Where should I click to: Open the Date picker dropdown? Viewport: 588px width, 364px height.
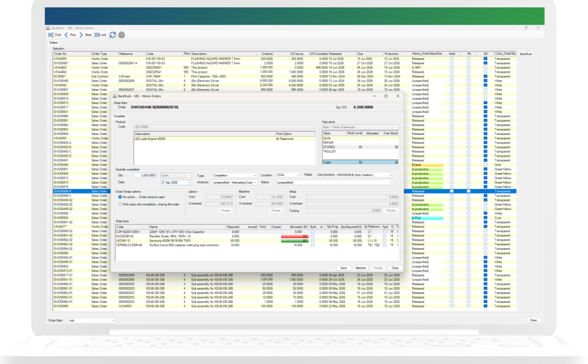pyautogui.click(x=189, y=183)
